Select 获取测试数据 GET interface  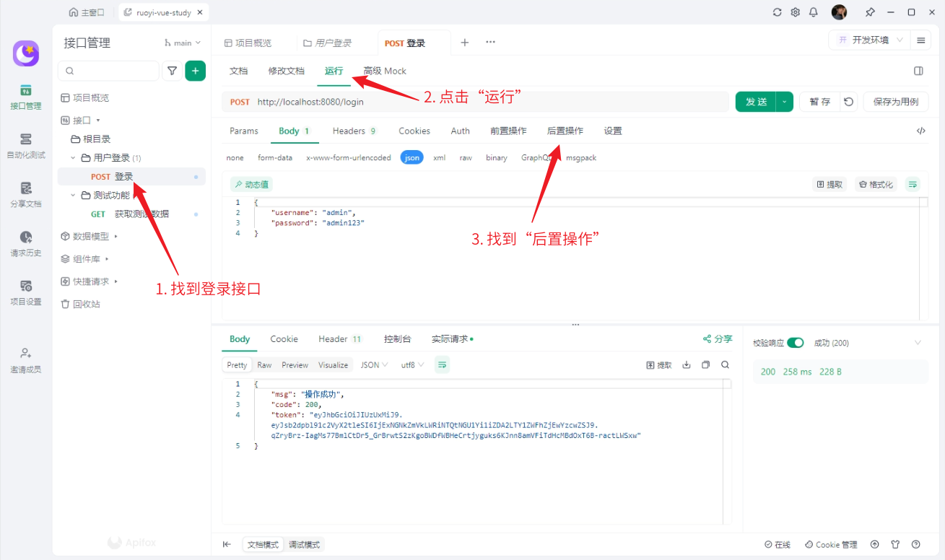click(x=141, y=214)
